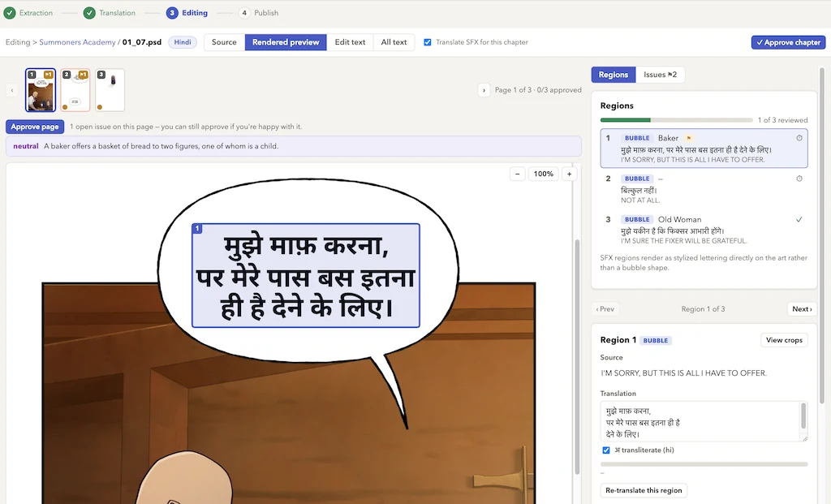
Task: Go to Next region
Action: tap(802, 309)
